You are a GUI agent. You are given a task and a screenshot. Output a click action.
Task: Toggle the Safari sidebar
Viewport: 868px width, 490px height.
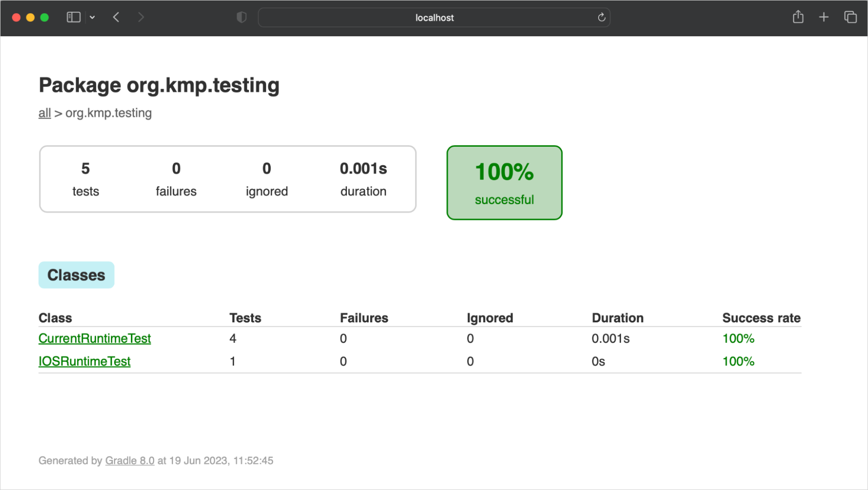[73, 17]
